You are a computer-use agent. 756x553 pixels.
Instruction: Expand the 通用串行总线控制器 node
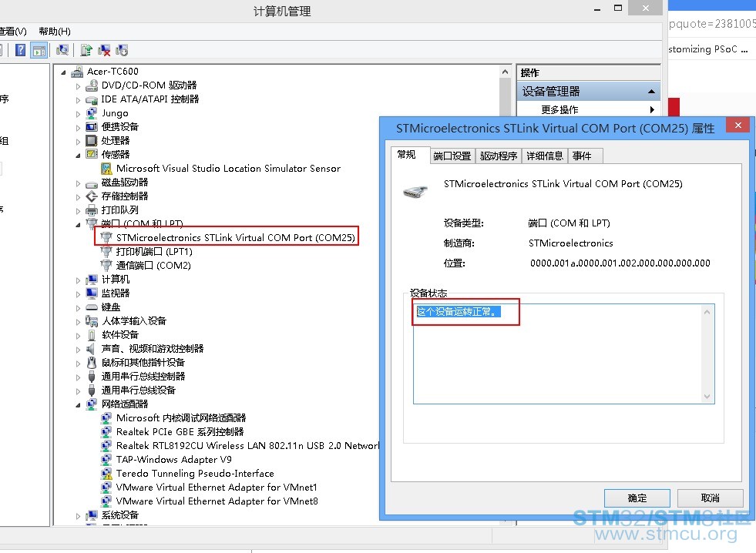tap(78, 377)
